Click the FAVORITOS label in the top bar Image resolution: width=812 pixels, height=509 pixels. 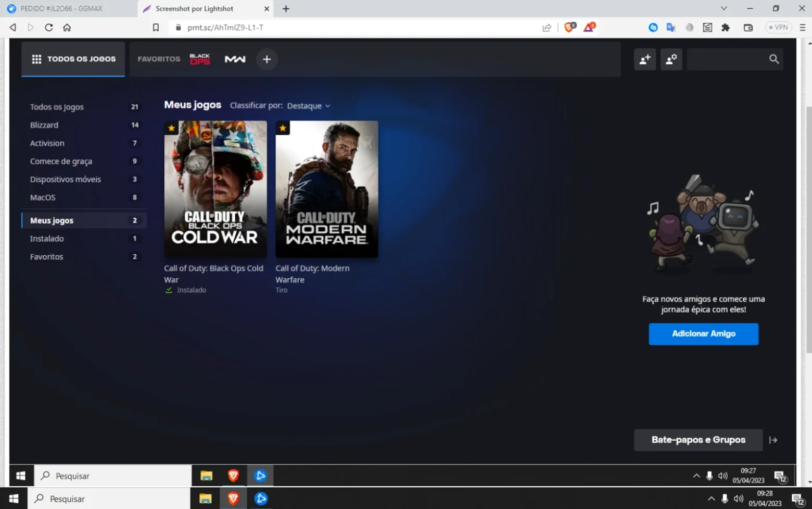[159, 59]
